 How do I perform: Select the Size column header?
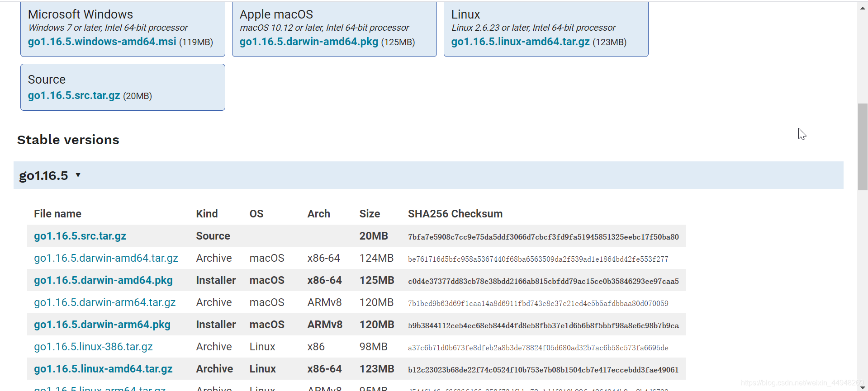pyautogui.click(x=370, y=214)
